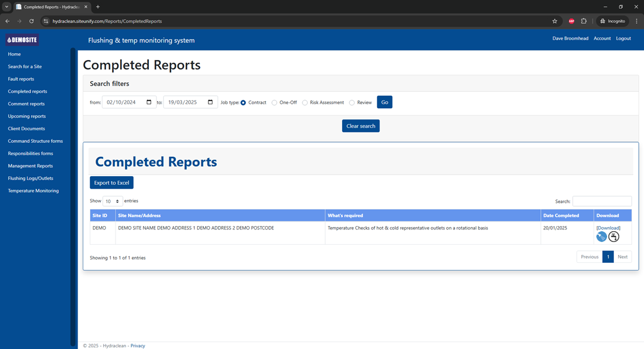
Task: Bookmark this page with the star icon
Action: [x=555, y=22]
